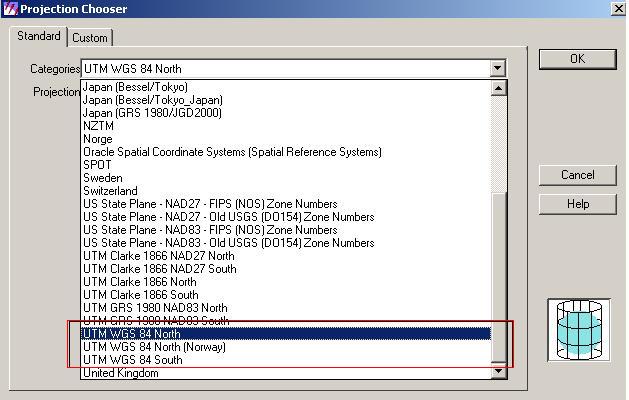Choose United Kingdom from the list
This screenshot has height=400, width=629.
click(x=286, y=373)
